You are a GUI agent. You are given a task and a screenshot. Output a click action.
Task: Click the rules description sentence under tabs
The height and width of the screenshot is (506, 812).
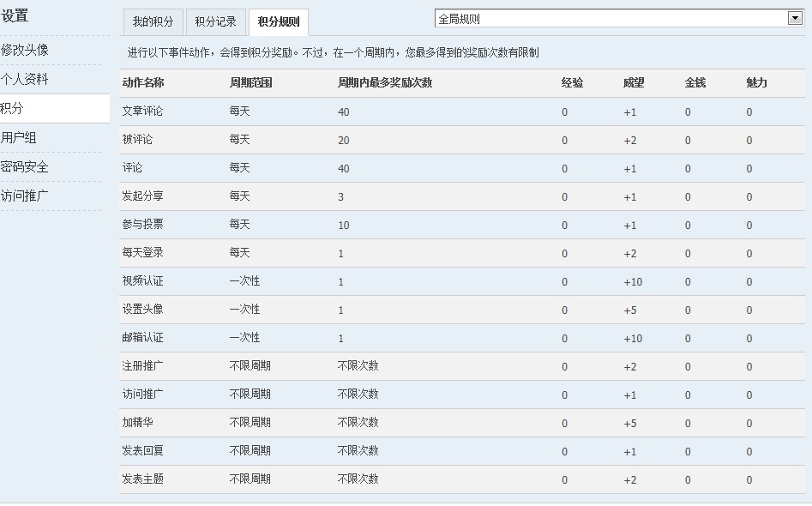click(333, 53)
